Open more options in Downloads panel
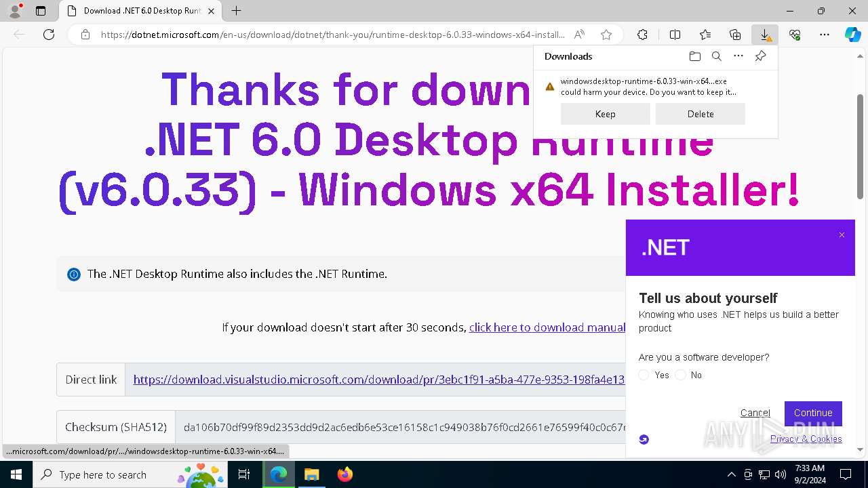 pos(738,56)
